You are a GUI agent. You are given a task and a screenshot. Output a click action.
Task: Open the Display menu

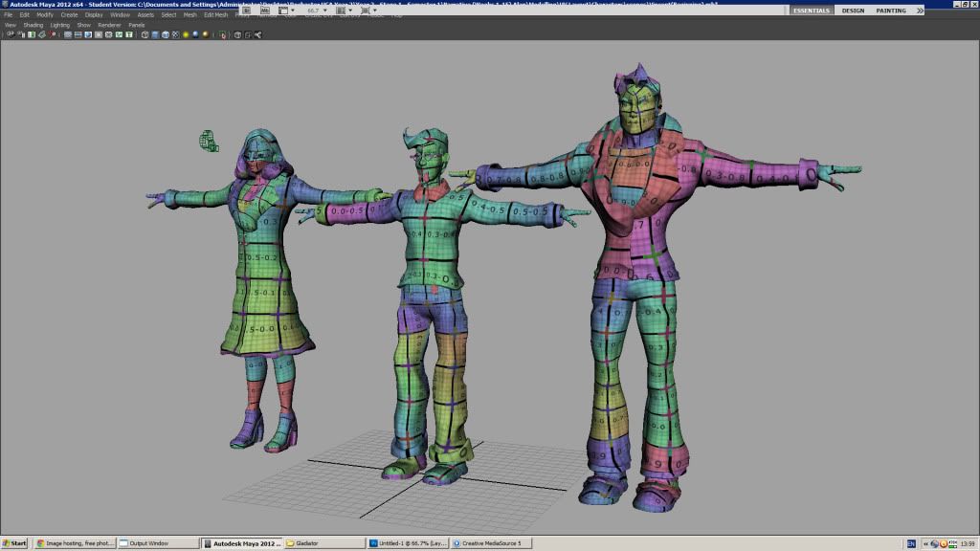(x=94, y=15)
